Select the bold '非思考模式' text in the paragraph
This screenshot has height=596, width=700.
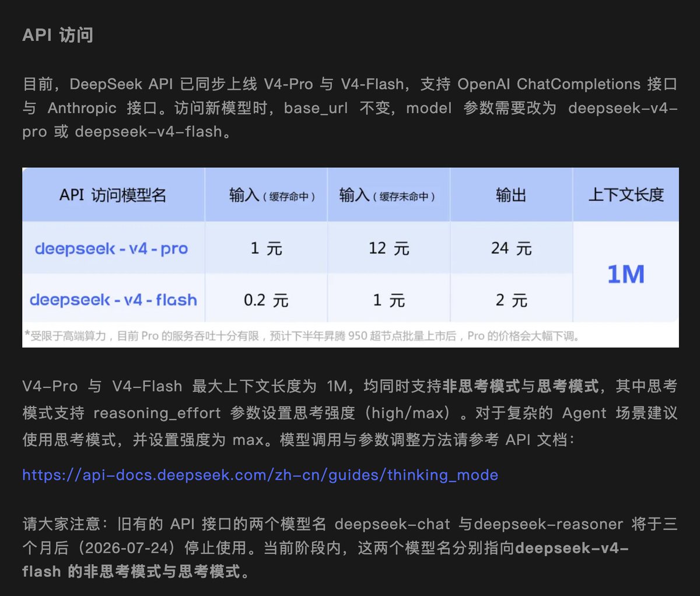coord(481,386)
